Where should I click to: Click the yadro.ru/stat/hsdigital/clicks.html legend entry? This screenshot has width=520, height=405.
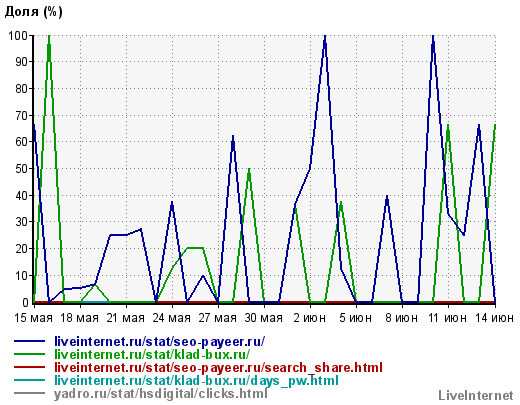pyautogui.click(x=161, y=393)
